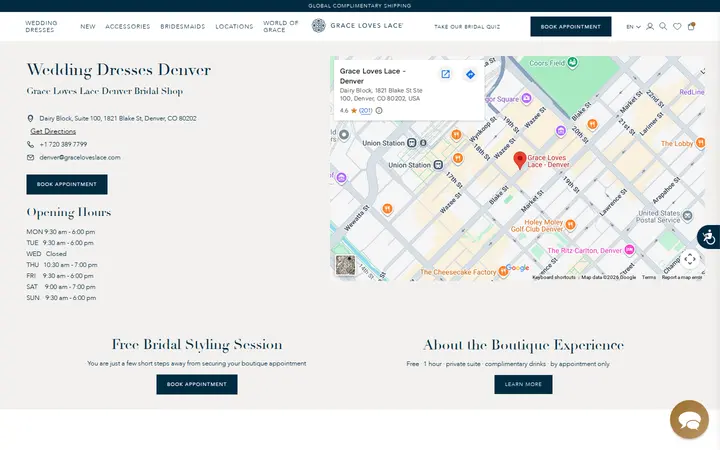This screenshot has height=450, width=720.
Task: Click header Book Appointment button
Action: 570,27
